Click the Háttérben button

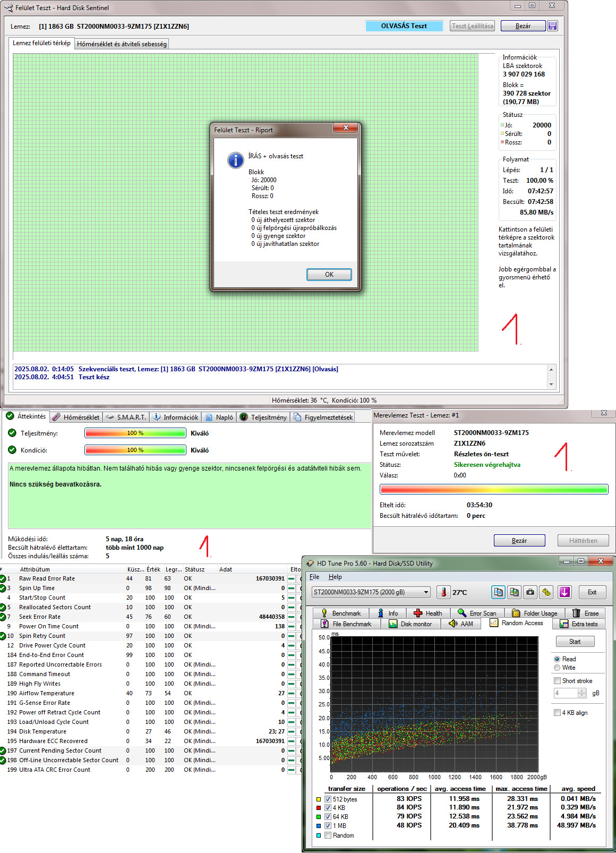click(583, 541)
